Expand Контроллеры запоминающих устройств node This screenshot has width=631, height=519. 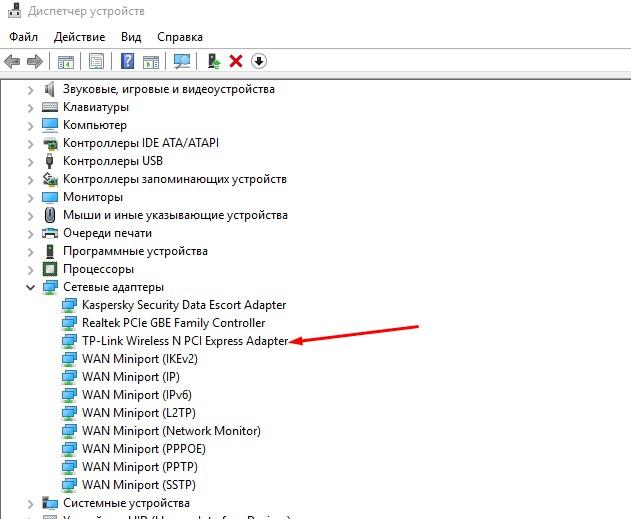pyautogui.click(x=31, y=180)
